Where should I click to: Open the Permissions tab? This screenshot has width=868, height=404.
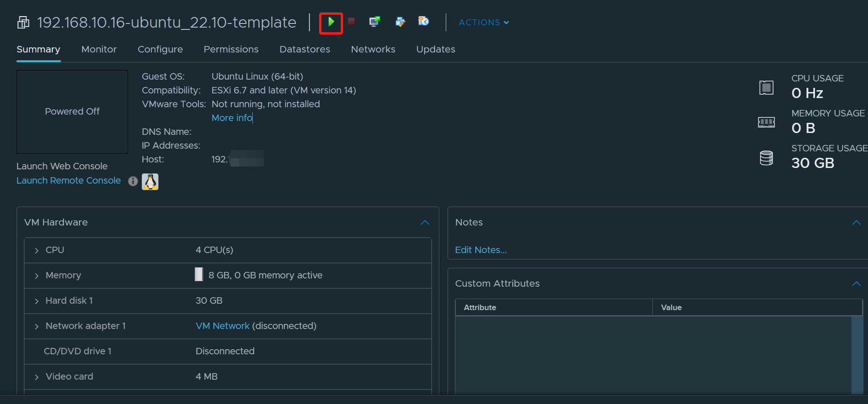(231, 49)
